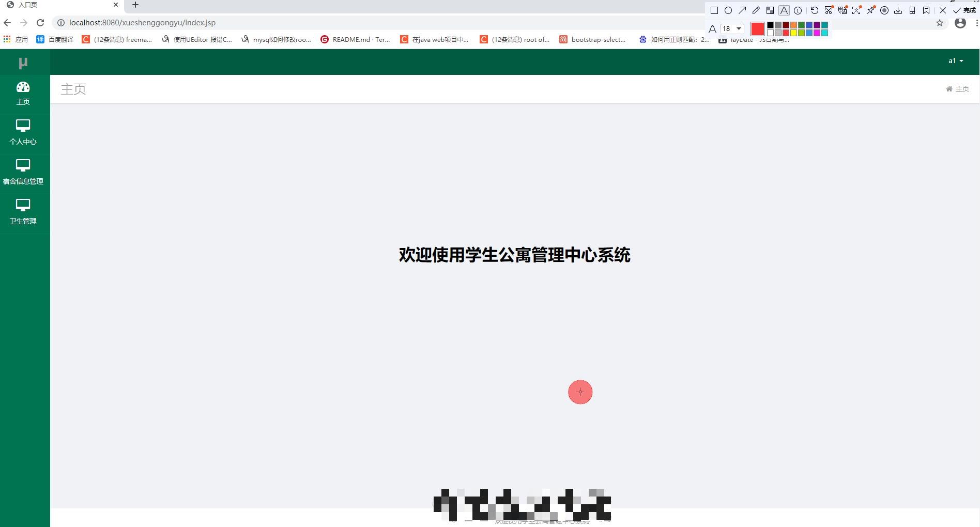This screenshot has width=980, height=527.
Task: Open the a1 user dropdown
Action: 956,60
